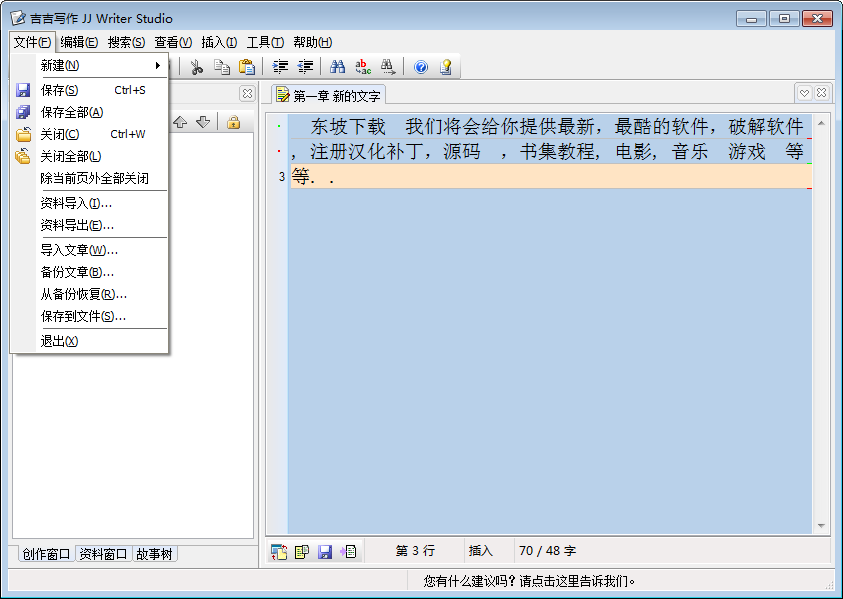This screenshot has width=843, height=599.
Task: Open Help with the blue question icon
Action: [x=421, y=67]
